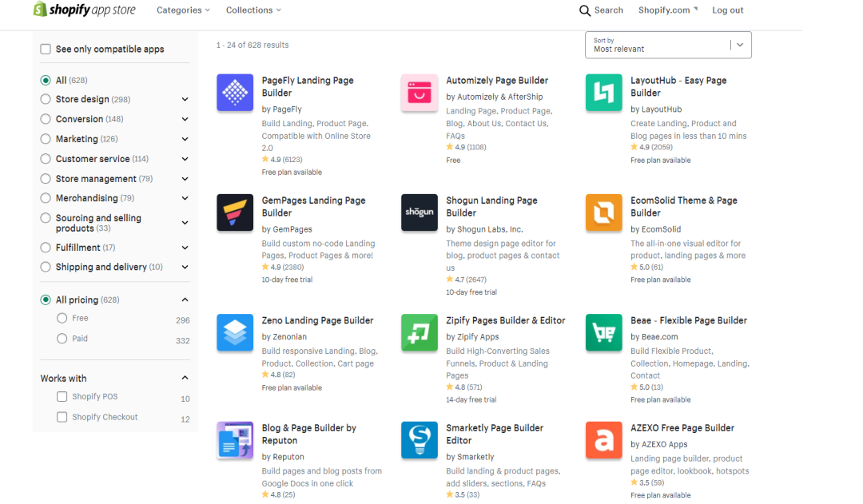This screenshot has width=863, height=504.
Task: Open PageFly Landing Page Builder title link
Action: (308, 87)
